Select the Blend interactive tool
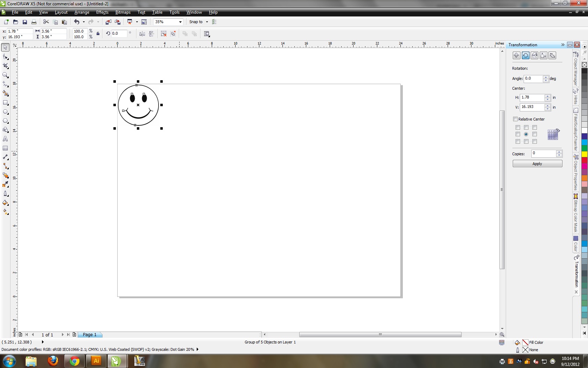Viewport: 588px width, 368px height. pos(5,176)
